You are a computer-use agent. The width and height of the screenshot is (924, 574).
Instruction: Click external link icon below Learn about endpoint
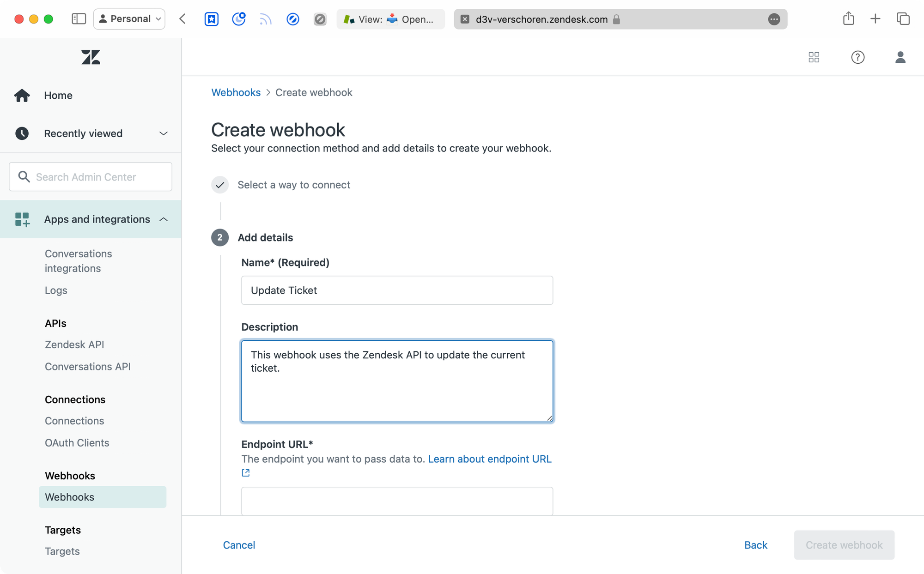click(246, 473)
